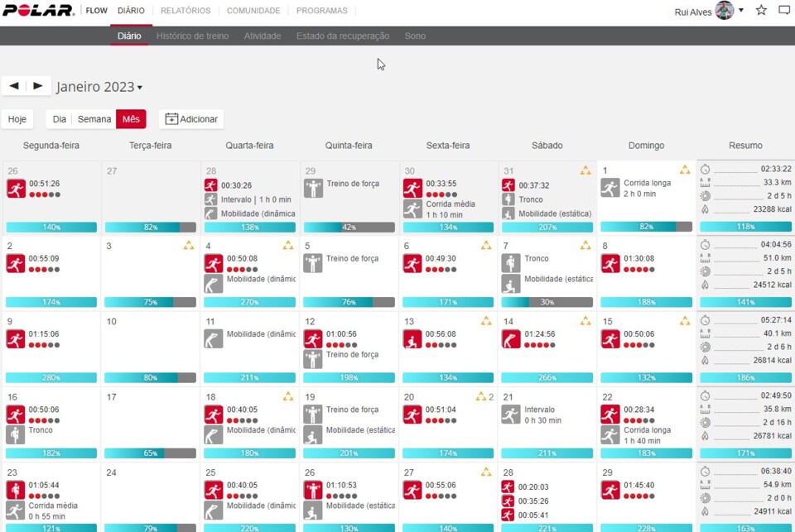Switch to Dia view
Image resolution: width=795 pixels, height=532 pixels.
point(60,119)
